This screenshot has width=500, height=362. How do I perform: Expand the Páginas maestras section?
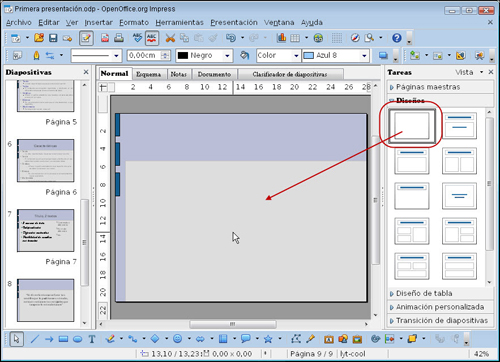coord(440,87)
